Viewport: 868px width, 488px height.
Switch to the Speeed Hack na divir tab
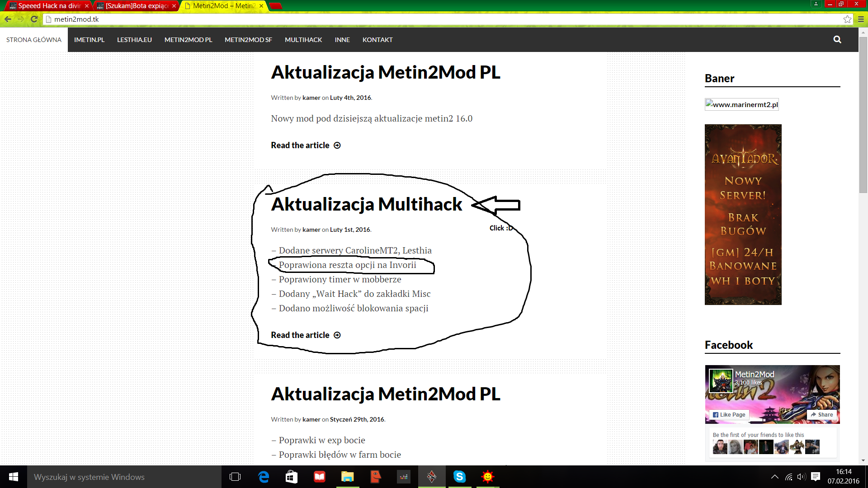click(x=49, y=6)
